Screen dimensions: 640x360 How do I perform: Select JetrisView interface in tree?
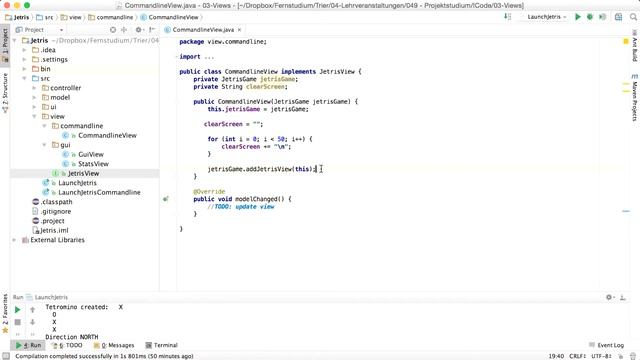click(x=83, y=173)
